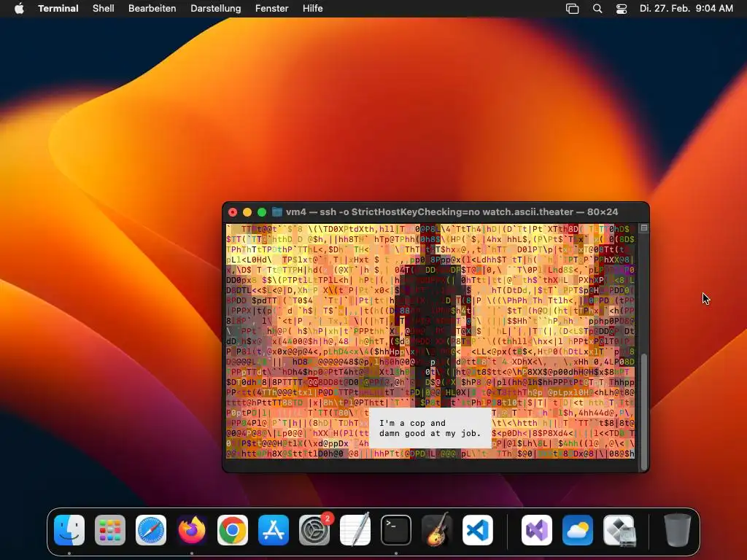Open the Hilfe menu
The width and height of the screenshot is (747, 560).
point(312,9)
